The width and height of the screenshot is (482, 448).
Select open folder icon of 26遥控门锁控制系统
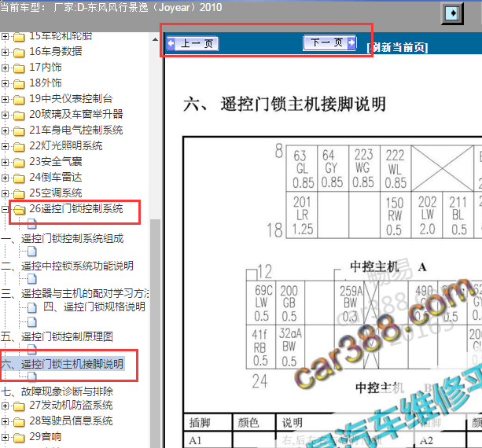(19, 210)
